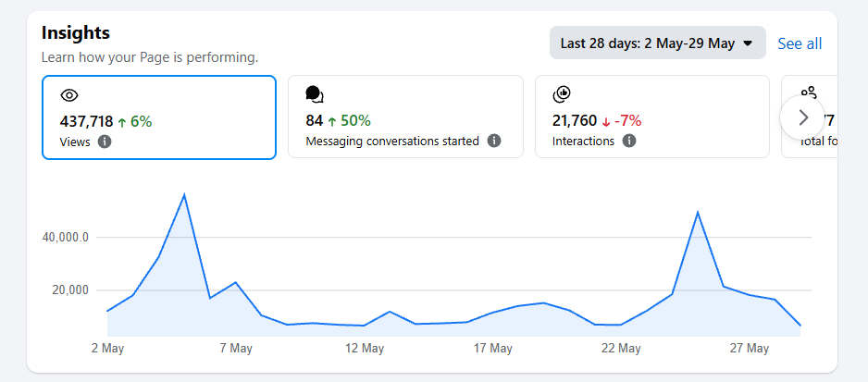This screenshot has width=868, height=382.
Task: Click the chat bubbles messaging icon
Action: 315,94
